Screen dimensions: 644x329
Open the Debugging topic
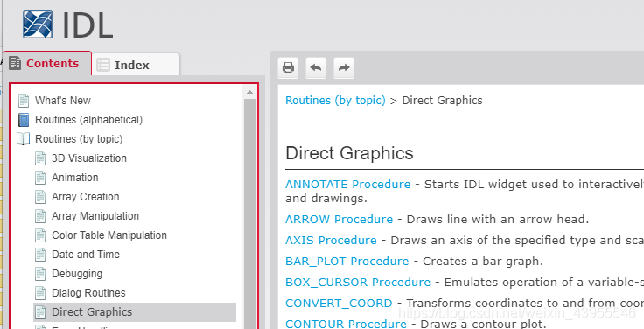(x=77, y=274)
